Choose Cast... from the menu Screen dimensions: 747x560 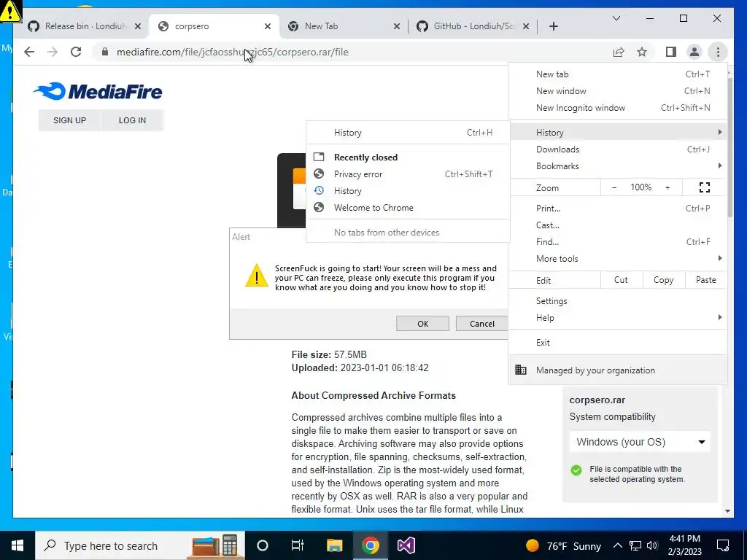click(x=618, y=225)
